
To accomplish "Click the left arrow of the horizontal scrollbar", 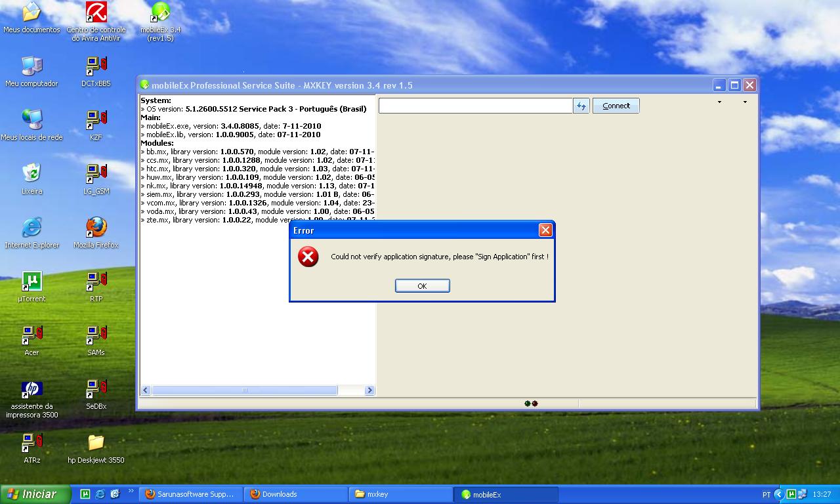I will point(146,390).
